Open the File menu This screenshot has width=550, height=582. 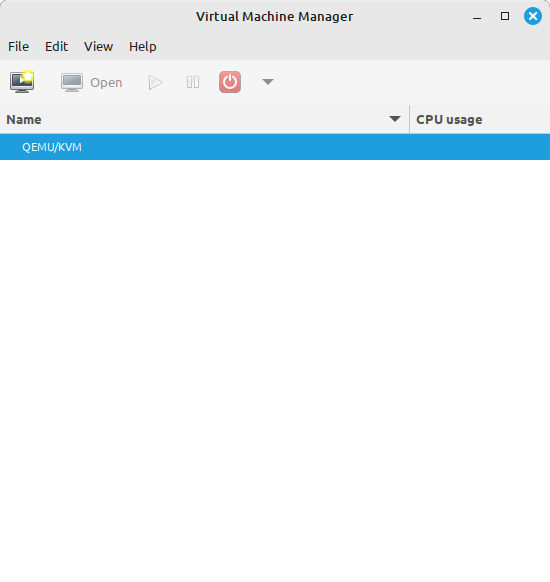19,46
